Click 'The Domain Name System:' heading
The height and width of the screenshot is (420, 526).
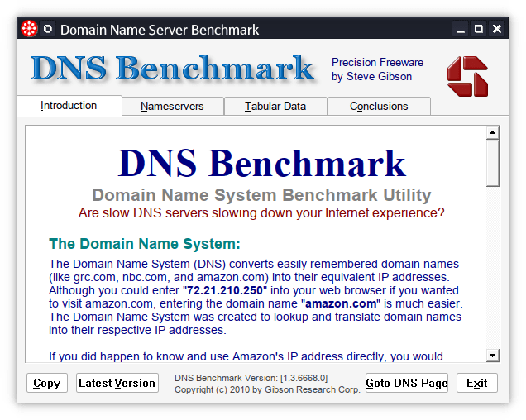click(145, 244)
